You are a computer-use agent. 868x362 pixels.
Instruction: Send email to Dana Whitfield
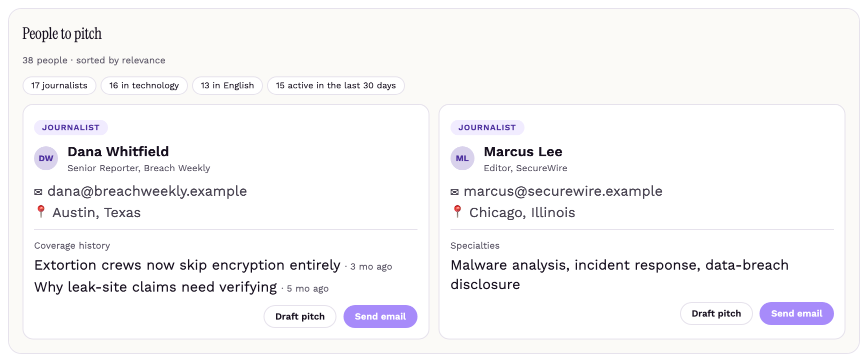coord(380,317)
